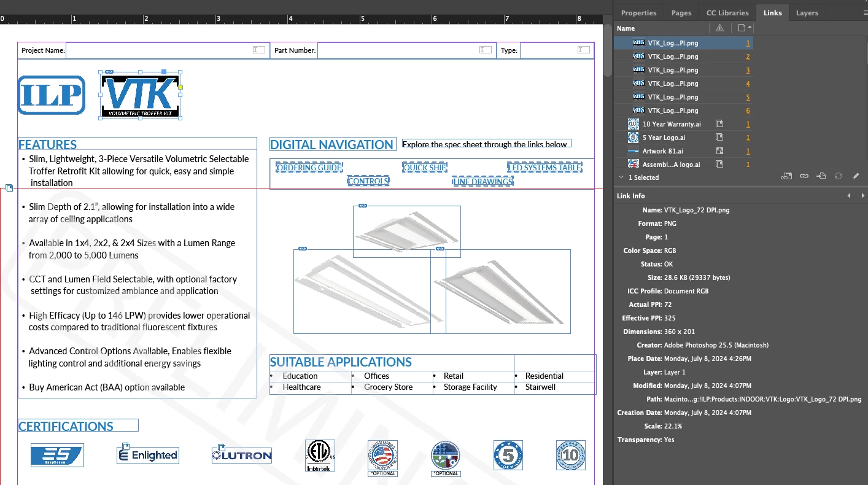This screenshot has height=485, width=868.
Task: Click the CONTROLS navigation button
Action: pyautogui.click(x=368, y=181)
